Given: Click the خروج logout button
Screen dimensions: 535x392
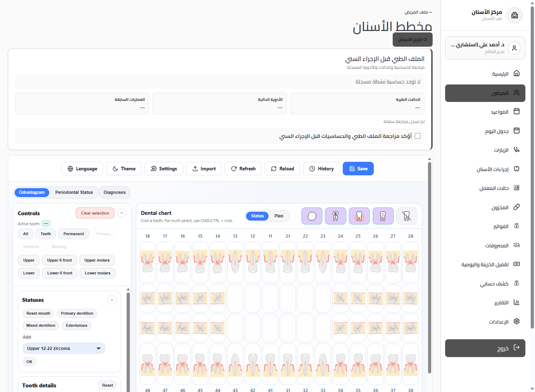Looking at the screenshot, I should point(485,348).
